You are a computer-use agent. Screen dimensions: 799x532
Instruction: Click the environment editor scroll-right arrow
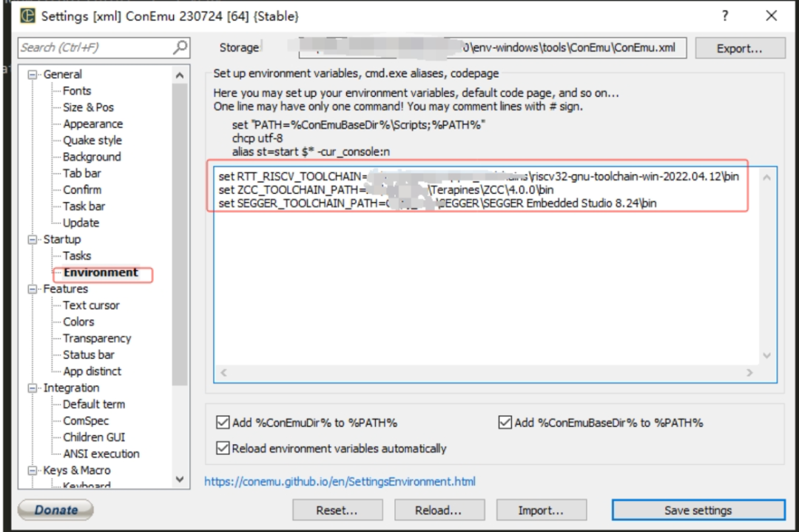[x=749, y=372]
